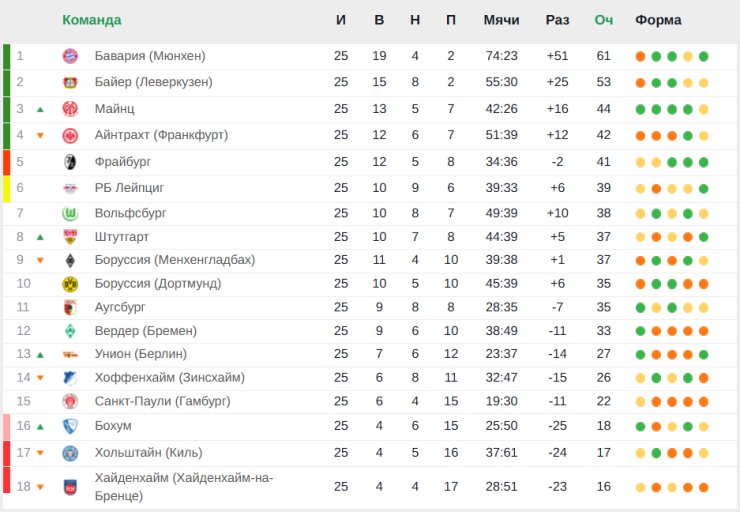Click the Mainz club logo icon
The width and height of the screenshot is (740, 512).
(70, 108)
